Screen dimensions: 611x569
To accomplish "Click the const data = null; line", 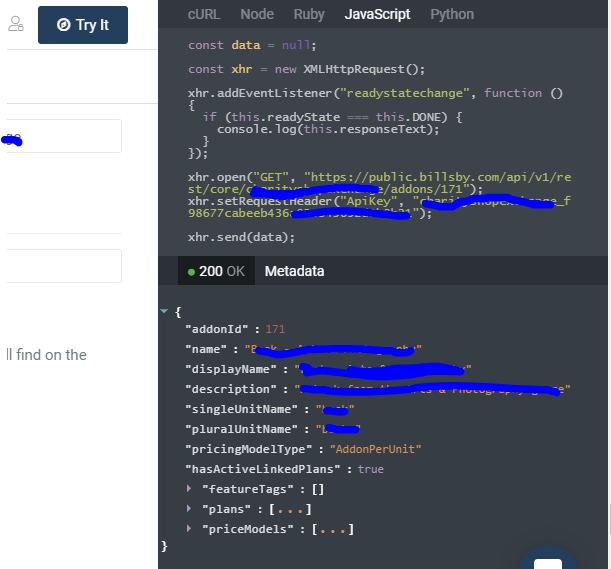I will [252, 45].
